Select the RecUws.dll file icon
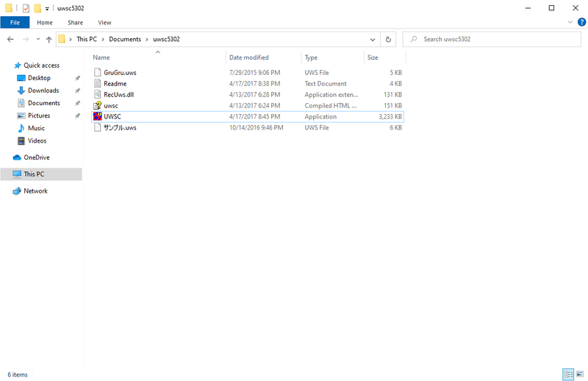The height and width of the screenshot is (381, 588). click(98, 95)
